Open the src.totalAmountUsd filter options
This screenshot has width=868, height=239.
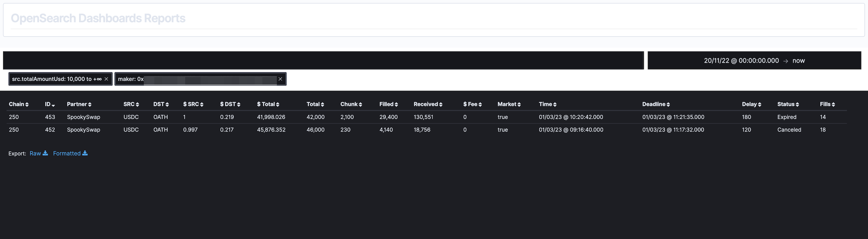[x=56, y=79]
